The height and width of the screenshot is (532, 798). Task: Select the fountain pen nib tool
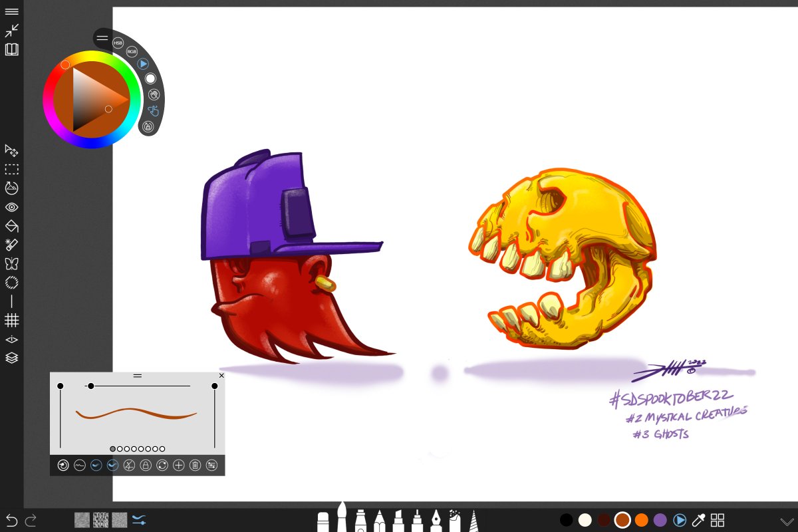[436, 521]
